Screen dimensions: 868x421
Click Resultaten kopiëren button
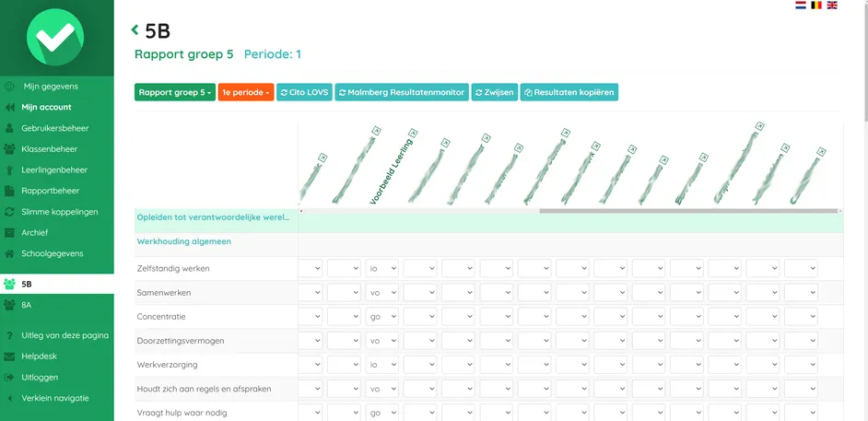[x=569, y=92]
